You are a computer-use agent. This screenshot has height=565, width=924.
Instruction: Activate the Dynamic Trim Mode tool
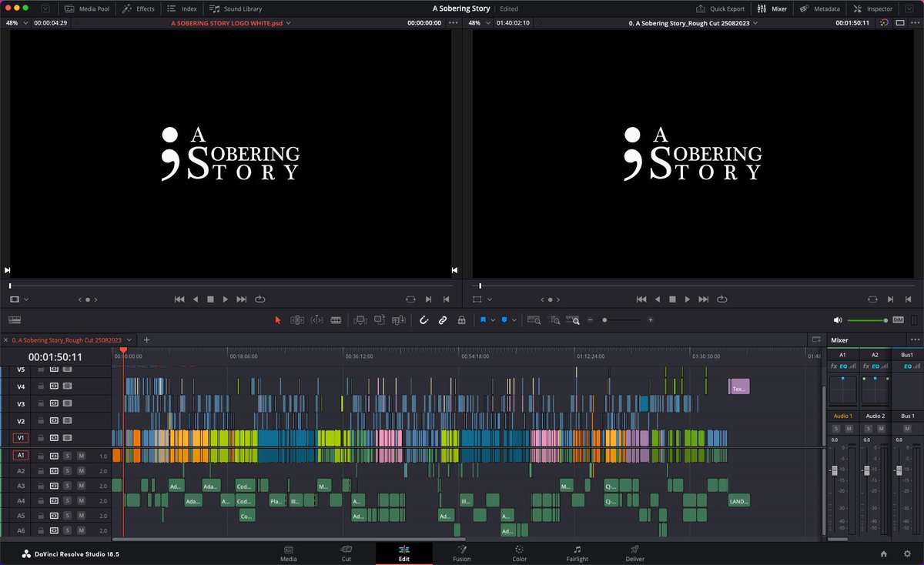316,320
